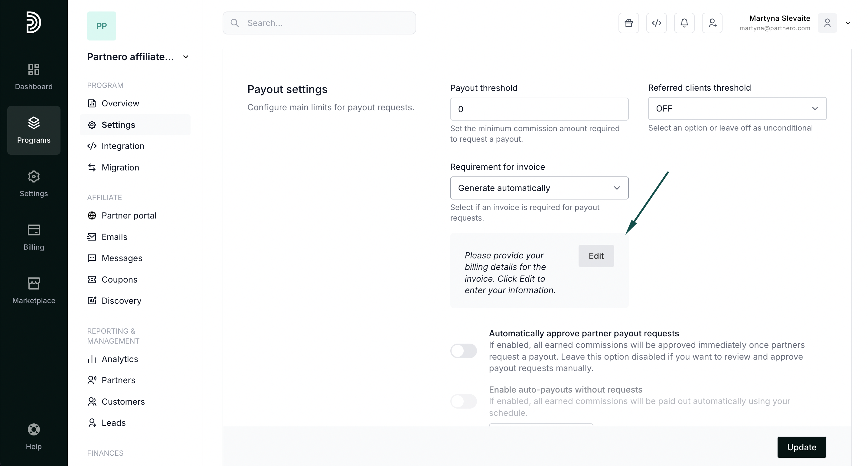This screenshot has width=868, height=466.
Task: Click the Partnero logo
Action: click(x=34, y=22)
